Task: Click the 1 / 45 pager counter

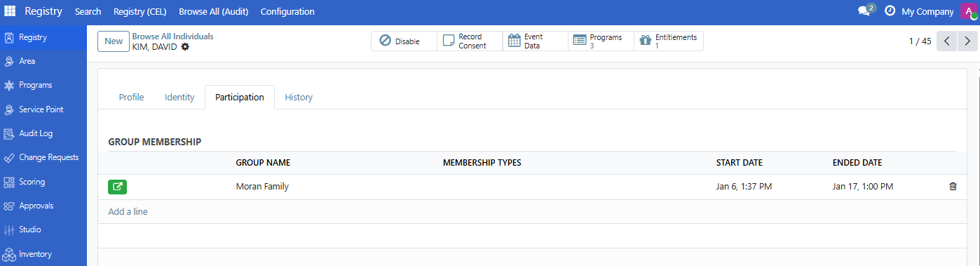Action: (x=920, y=41)
